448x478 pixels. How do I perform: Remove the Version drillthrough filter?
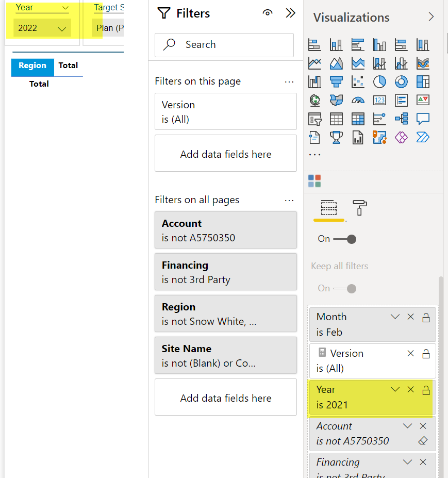pyautogui.click(x=410, y=353)
